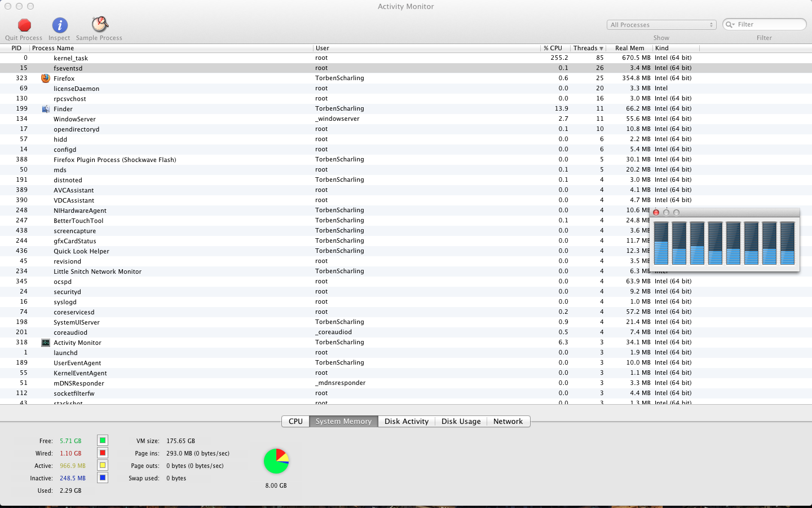Click the red Wired memory color swatch
The width and height of the screenshot is (812, 508).
click(103, 453)
